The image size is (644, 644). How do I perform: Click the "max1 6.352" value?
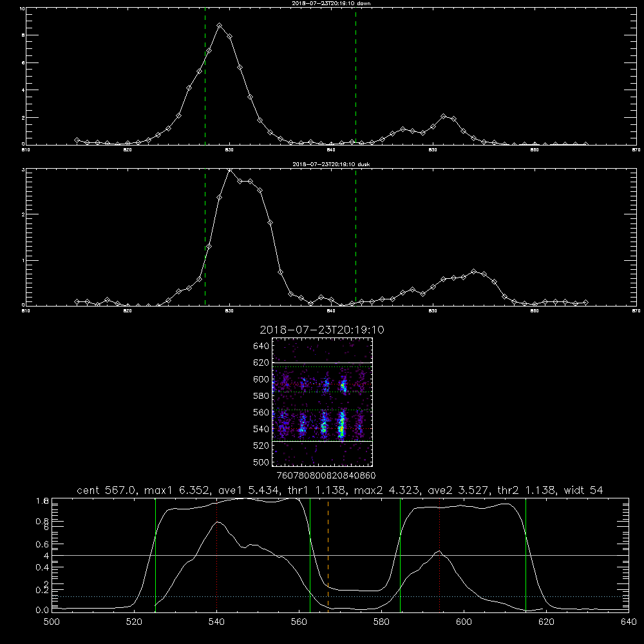(x=178, y=490)
